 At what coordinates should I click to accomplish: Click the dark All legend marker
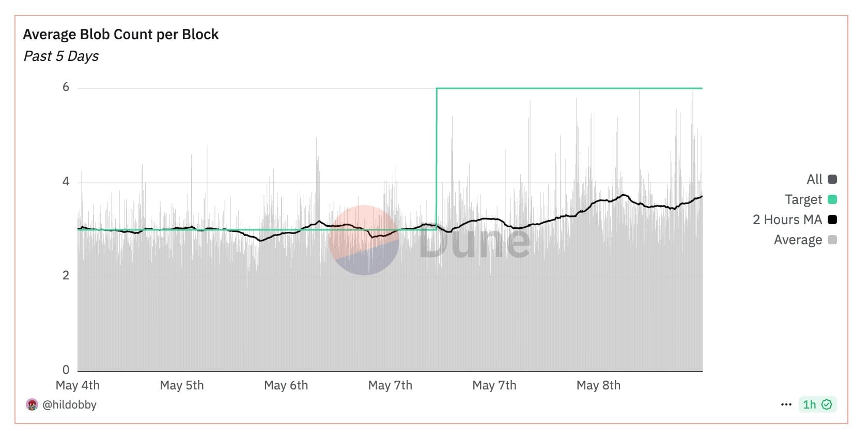[832, 179]
